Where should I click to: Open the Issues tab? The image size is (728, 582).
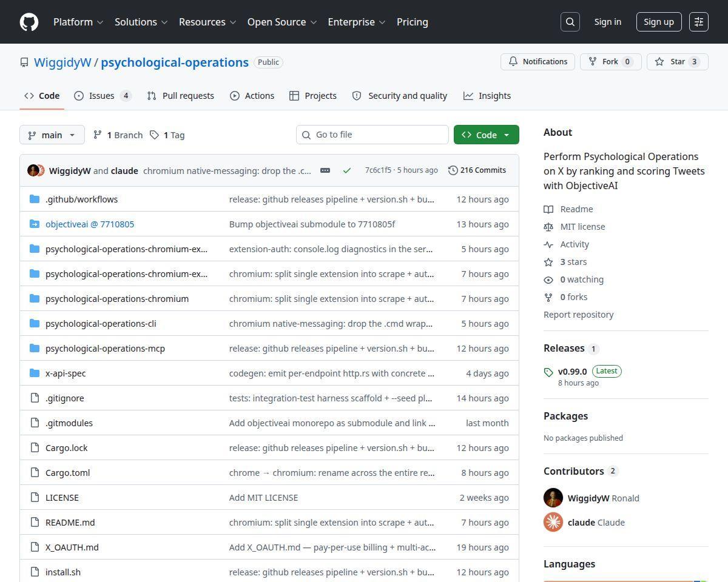point(103,96)
